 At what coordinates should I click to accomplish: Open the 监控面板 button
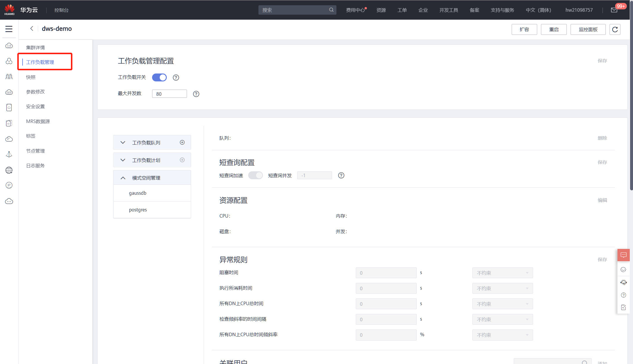click(x=588, y=30)
